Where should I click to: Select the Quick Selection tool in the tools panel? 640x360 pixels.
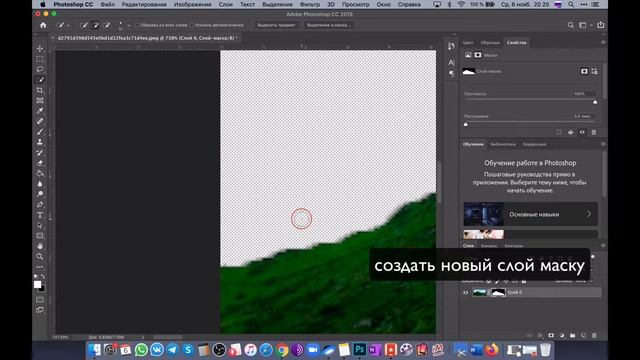[x=40, y=80]
